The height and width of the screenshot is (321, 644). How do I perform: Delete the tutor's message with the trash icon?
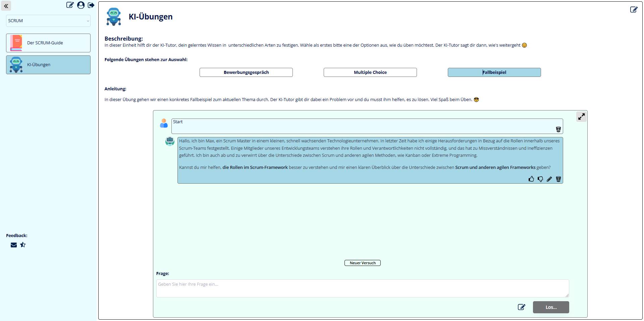558,179
